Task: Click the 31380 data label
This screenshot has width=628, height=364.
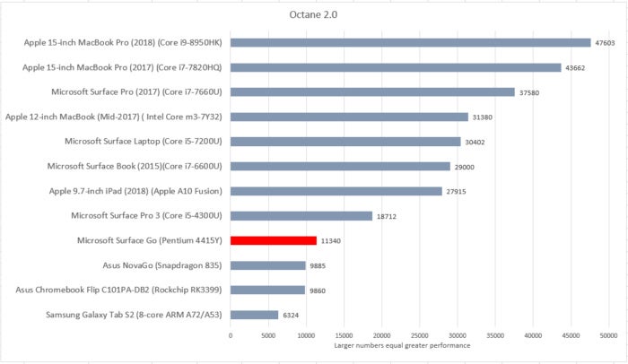Action: (x=483, y=117)
